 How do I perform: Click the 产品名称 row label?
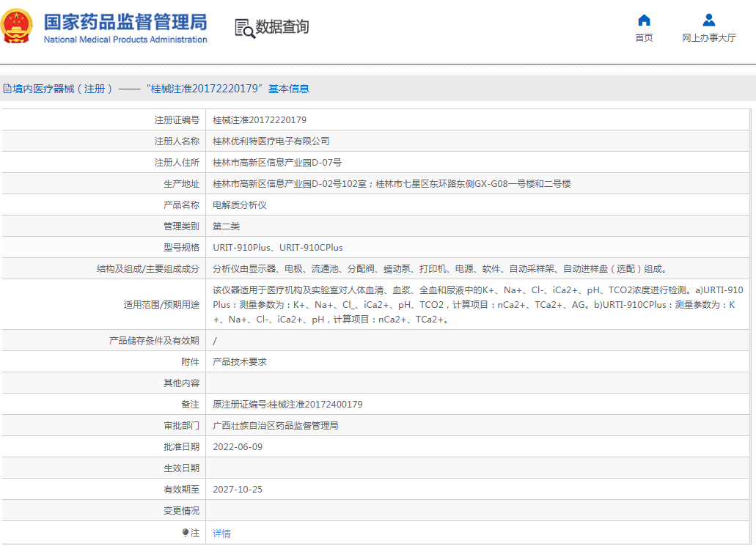[181, 205]
